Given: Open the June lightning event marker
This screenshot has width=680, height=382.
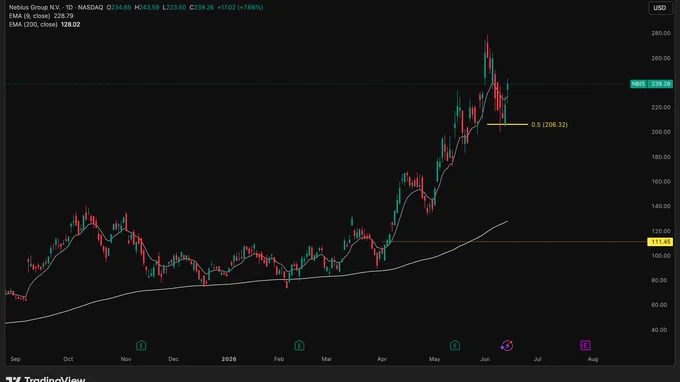Looking at the screenshot, I should tap(507, 346).
